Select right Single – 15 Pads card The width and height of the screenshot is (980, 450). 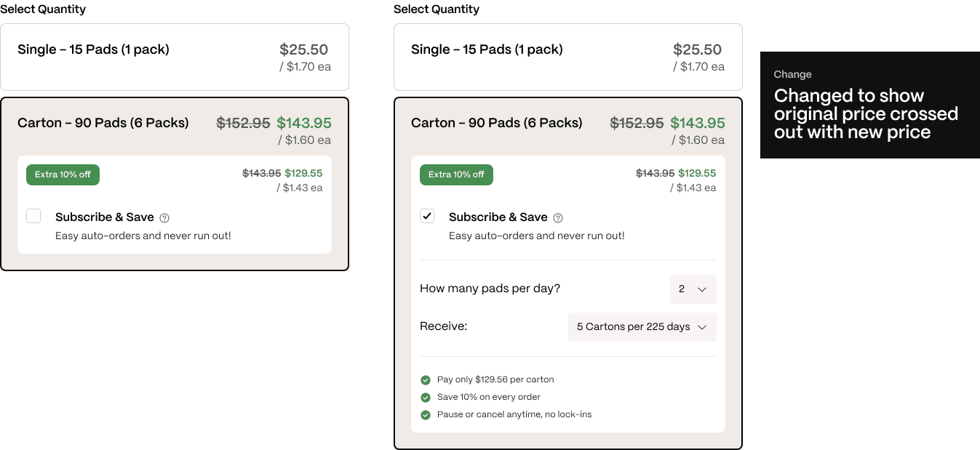click(x=568, y=57)
